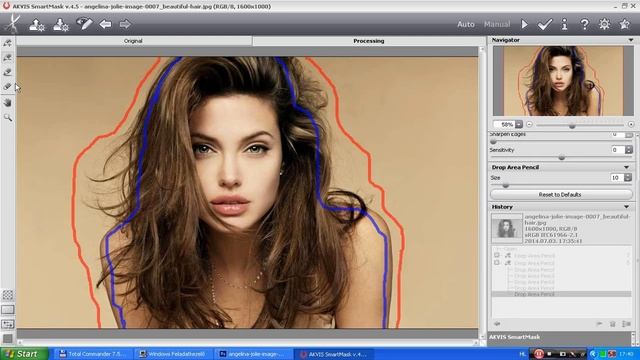640x360 pixels.
Task: Click the History image thumbnail
Action: click(x=506, y=228)
